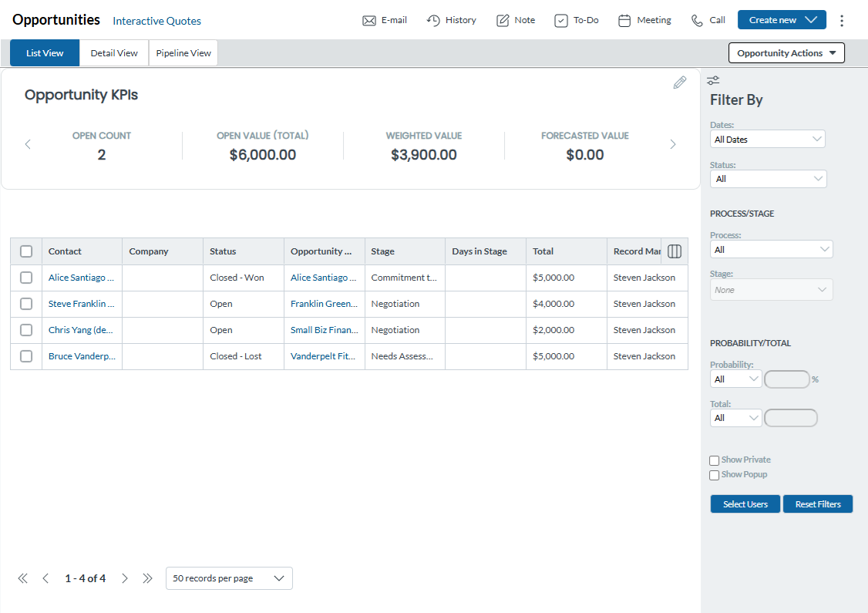The image size is (868, 613).
Task: Go to the first page of records
Action: (22, 578)
